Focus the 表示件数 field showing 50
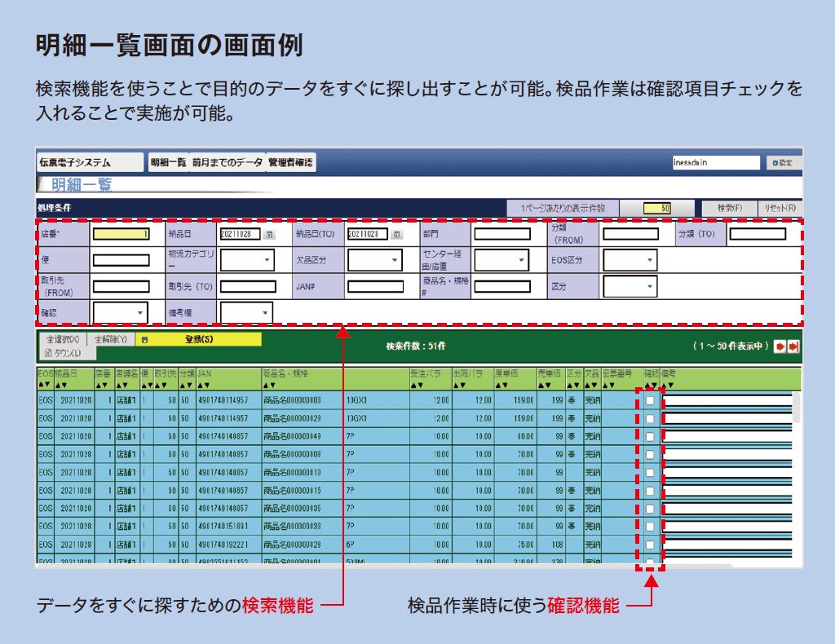The height and width of the screenshot is (644, 835). [657, 208]
